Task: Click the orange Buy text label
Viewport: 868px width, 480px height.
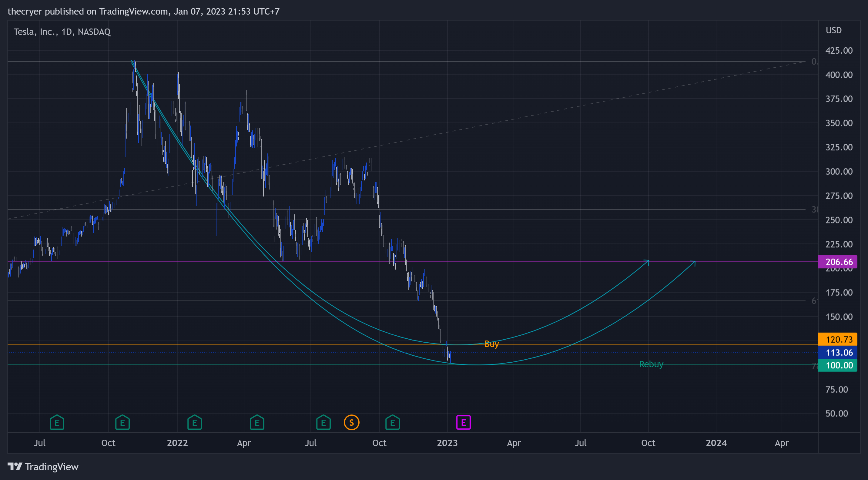Action: 491,344
